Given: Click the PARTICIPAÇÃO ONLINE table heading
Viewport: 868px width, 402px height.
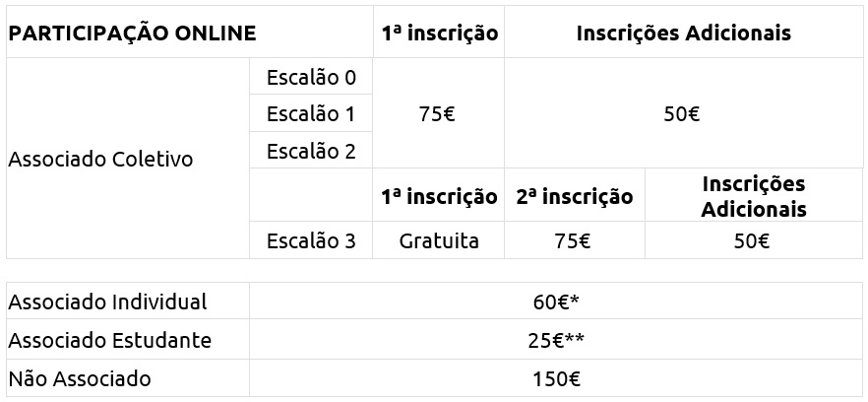Looking at the screenshot, I should pos(132,33).
